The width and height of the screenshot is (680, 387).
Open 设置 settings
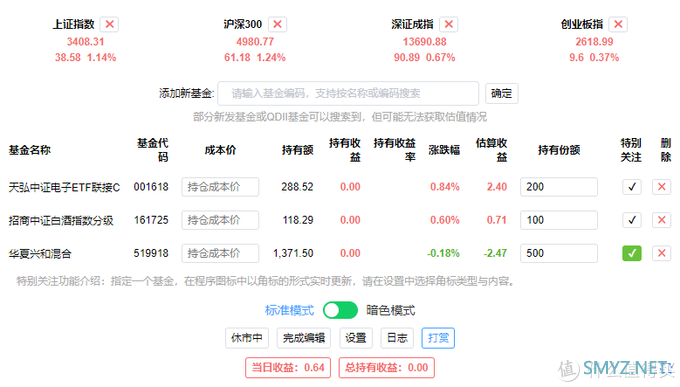pos(356,338)
